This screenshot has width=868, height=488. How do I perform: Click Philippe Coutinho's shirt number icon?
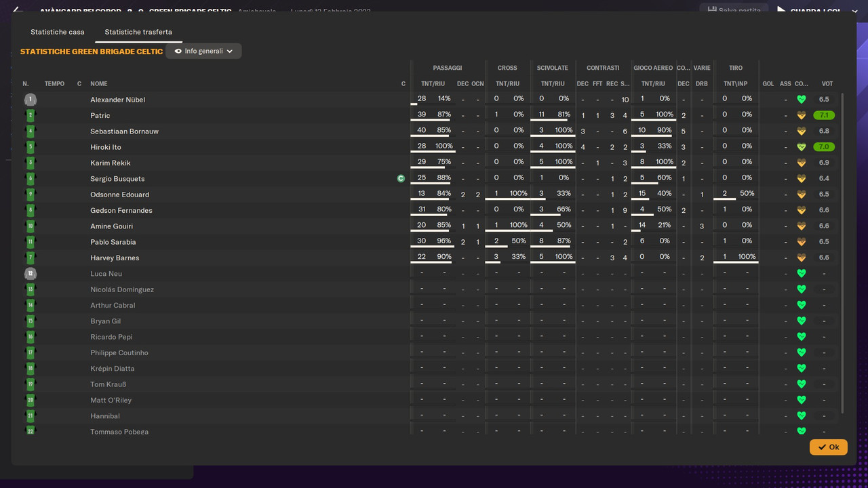point(30,352)
